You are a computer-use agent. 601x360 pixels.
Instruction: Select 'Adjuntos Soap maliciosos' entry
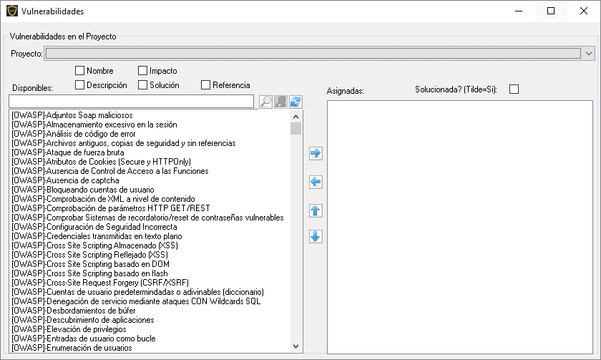[x=72, y=115]
